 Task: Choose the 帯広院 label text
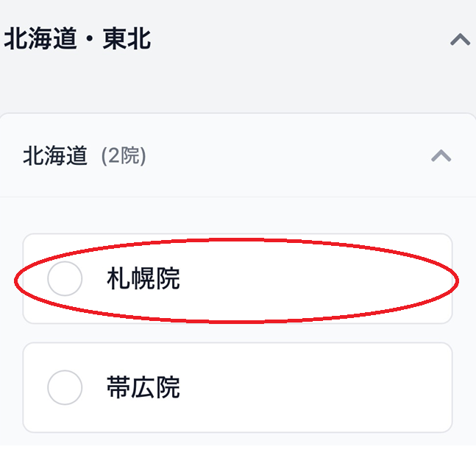[x=143, y=387]
